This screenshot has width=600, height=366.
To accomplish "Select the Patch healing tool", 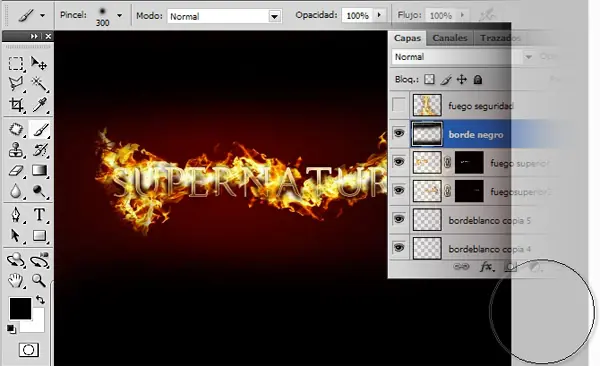I will [16, 129].
